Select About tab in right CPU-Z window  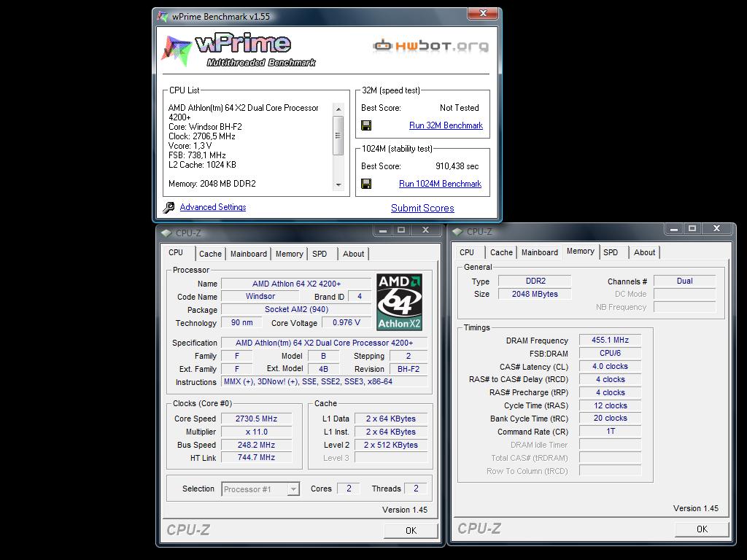pos(644,252)
